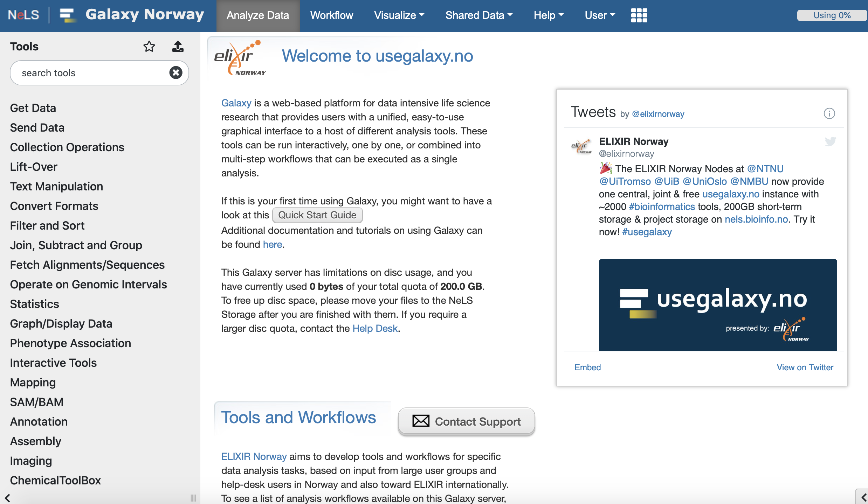
Task: Open the nels.bioinfo.no link
Action: (x=756, y=219)
